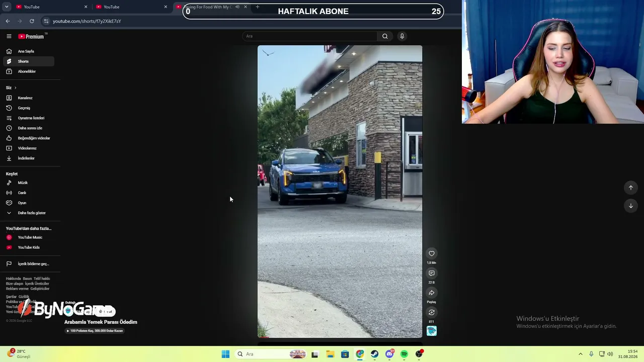This screenshot has height=362, width=644.
Task: Open the tab search dropdown
Action: 7,7
